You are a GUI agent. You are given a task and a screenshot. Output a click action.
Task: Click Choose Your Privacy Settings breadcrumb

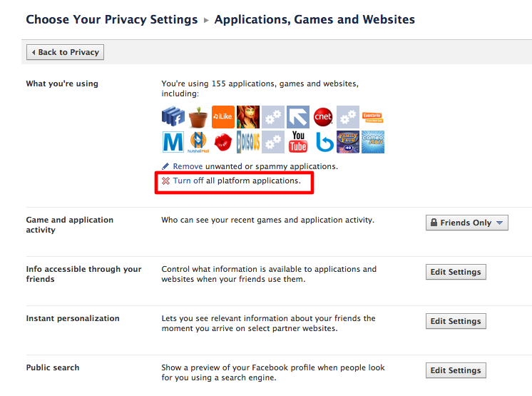click(112, 20)
